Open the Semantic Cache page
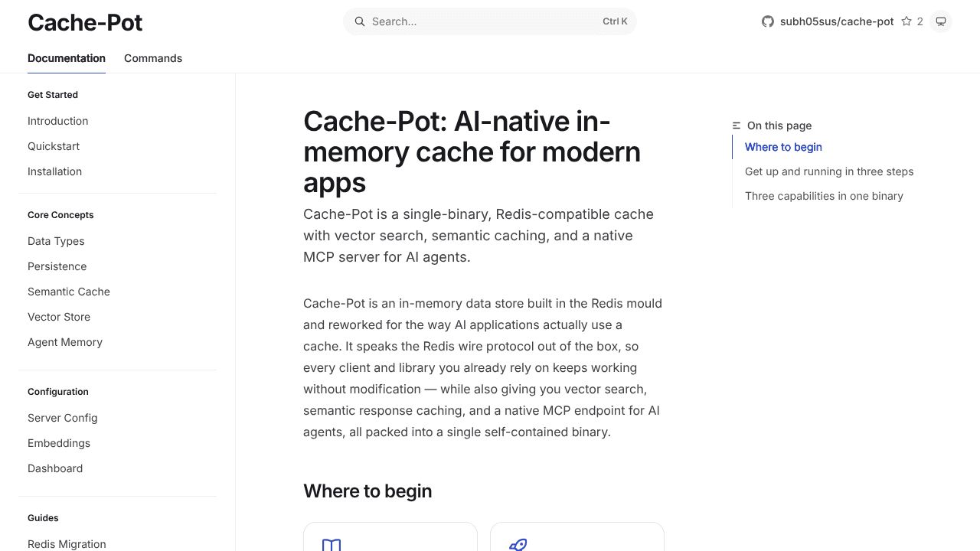The height and width of the screenshot is (551, 980). tap(69, 292)
